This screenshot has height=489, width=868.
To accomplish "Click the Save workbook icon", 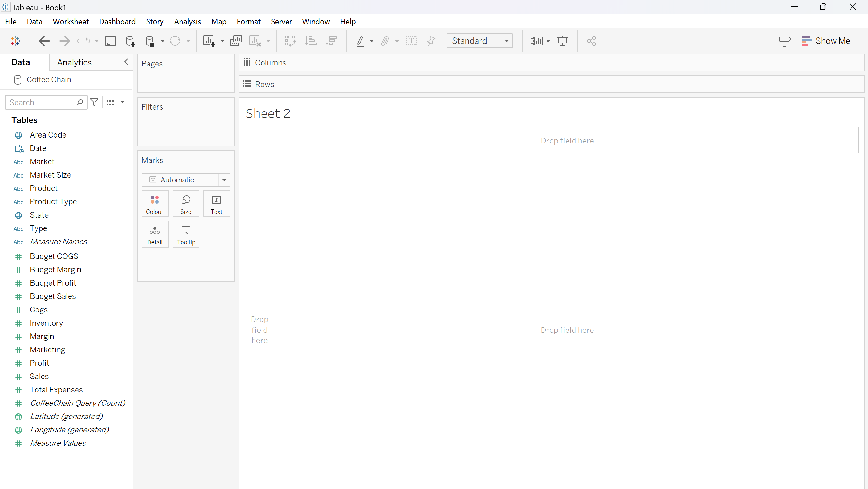I will point(110,41).
